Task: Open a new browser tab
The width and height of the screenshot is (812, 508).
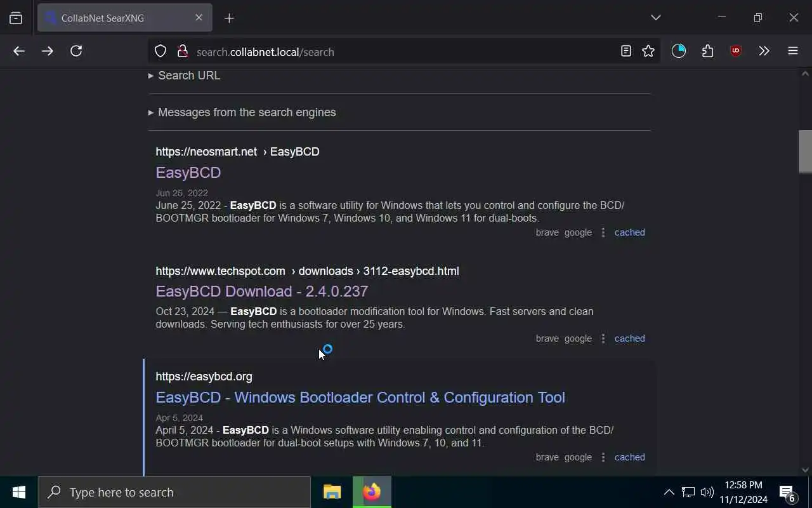Action: point(229,18)
